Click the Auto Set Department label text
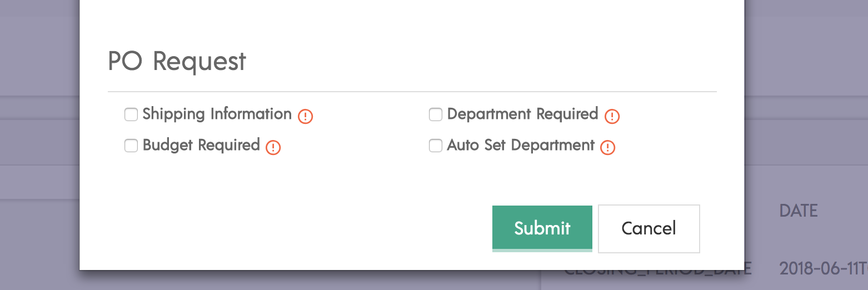This screenshot has width=868, height=290. (521, 146)
